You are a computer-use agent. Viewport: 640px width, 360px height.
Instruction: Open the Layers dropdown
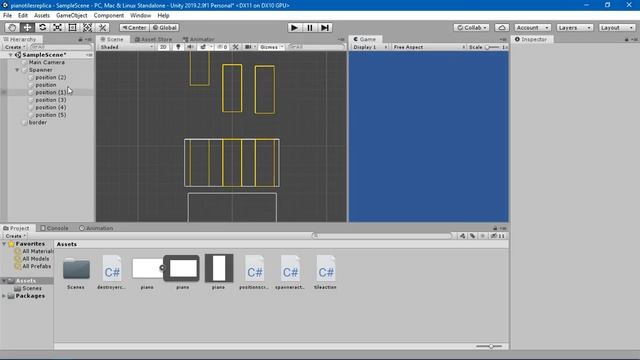575,27
